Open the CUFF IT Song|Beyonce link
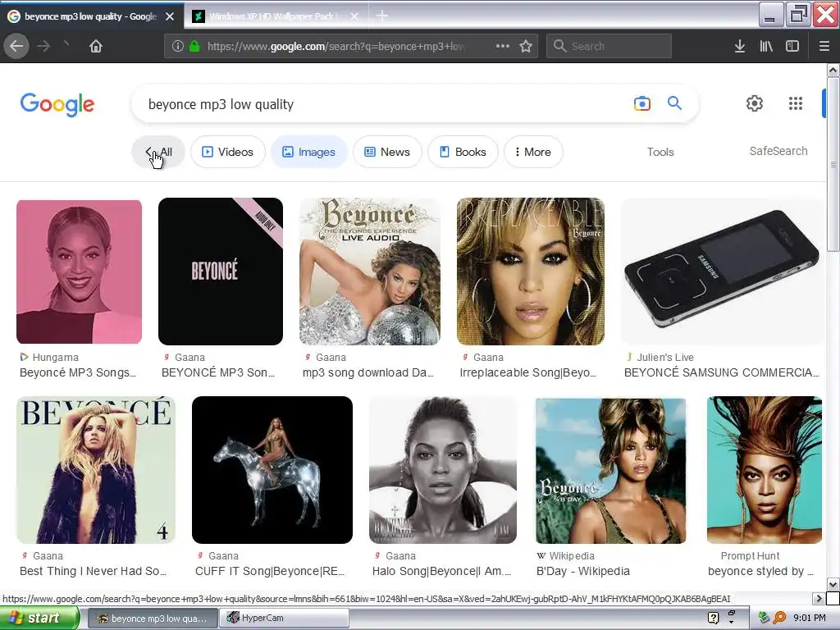This screenshot has height=630, width=840. pos(270,571)
